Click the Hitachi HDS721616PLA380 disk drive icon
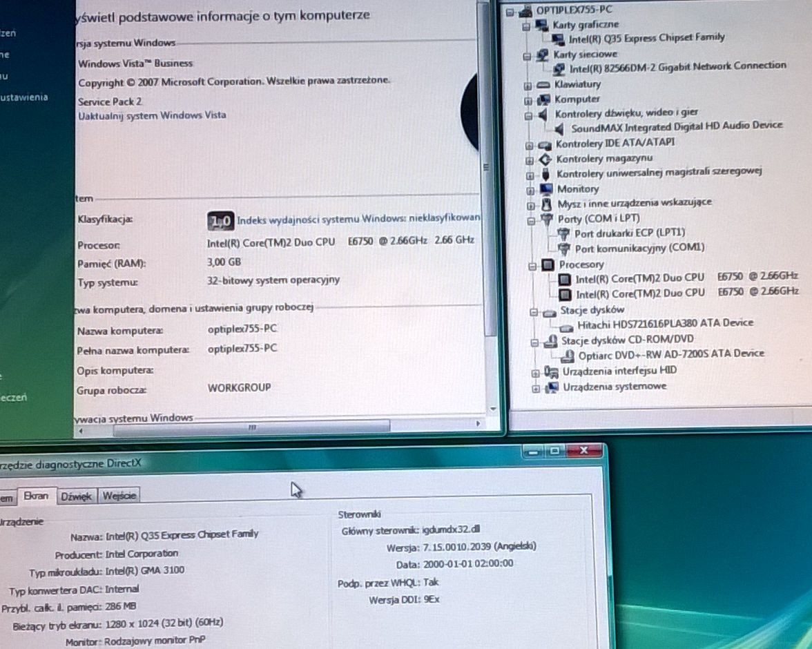The width and height of the screenshot is (812, 649). 566,324
